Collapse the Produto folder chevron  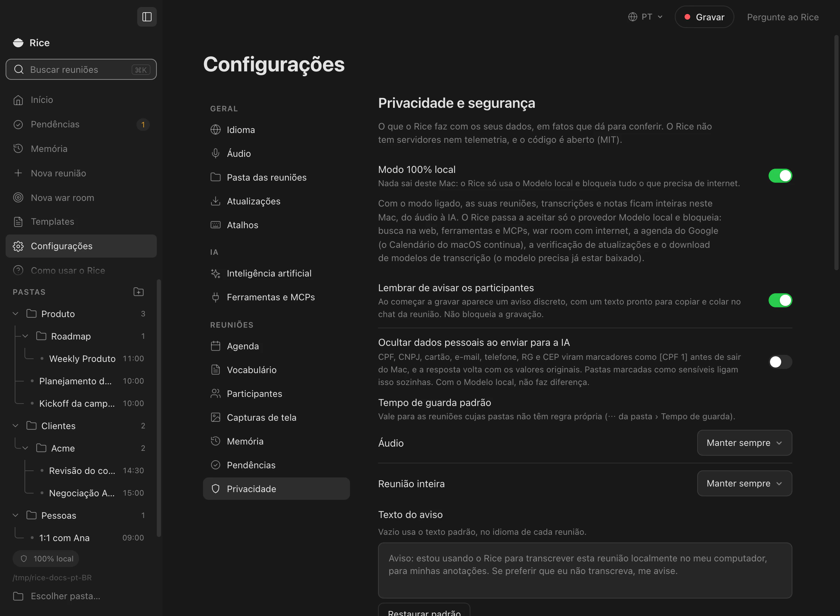pos(16,314)
